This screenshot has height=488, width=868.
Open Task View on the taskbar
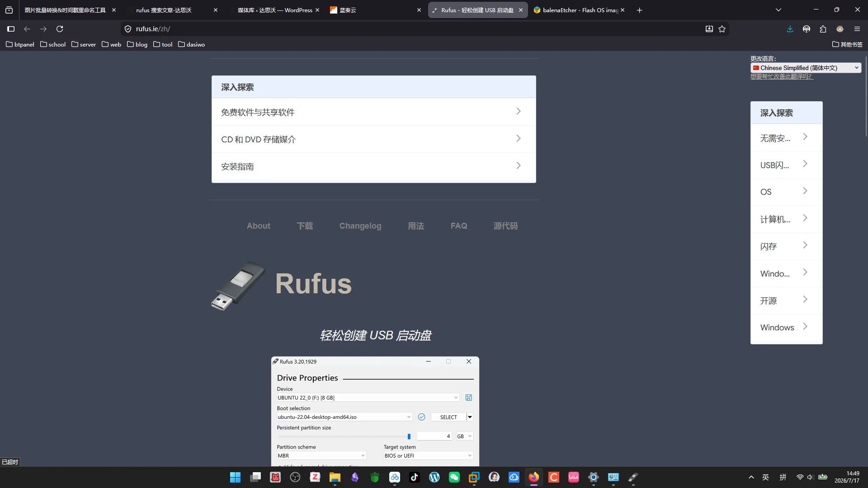[256, 477]
